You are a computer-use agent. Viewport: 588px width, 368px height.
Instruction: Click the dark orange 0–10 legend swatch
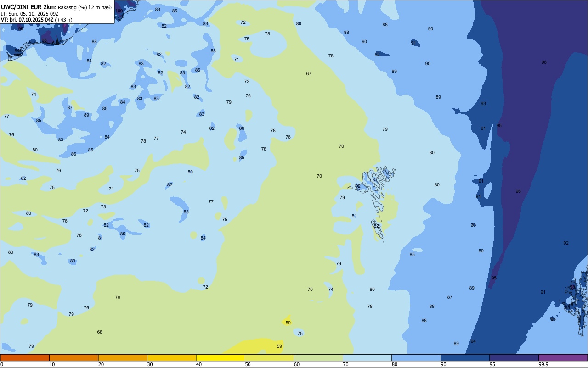pos(25,357)
